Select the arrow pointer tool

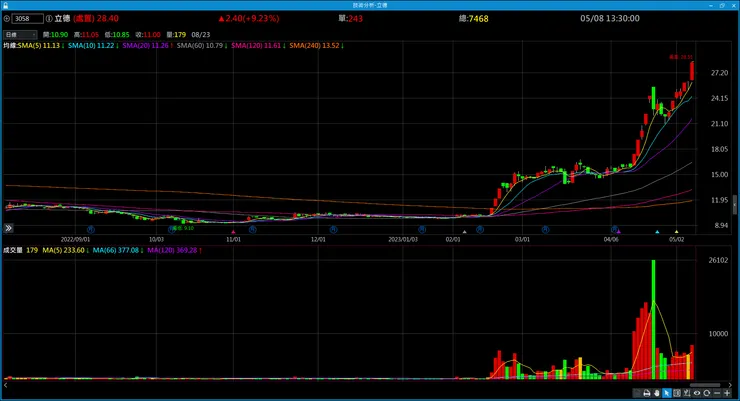666,393
